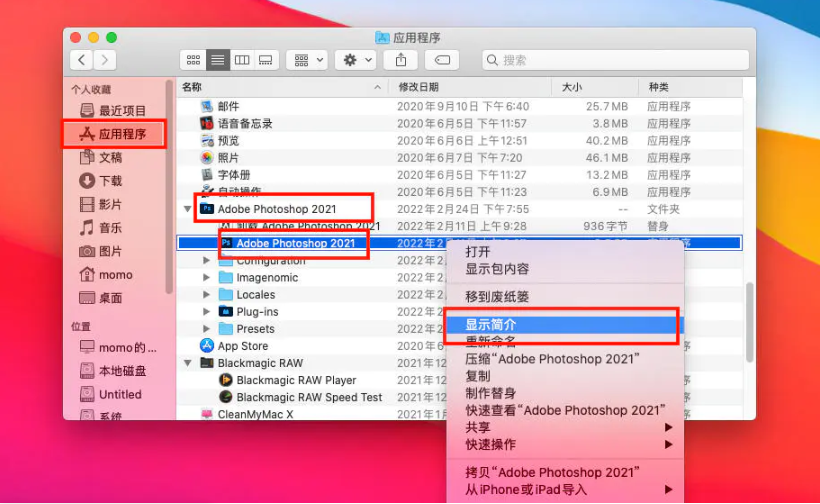The width and height of the screenshot is (820, 504).
Task: Collapse the Adobe Photoshop 2021 folder
Action: [188, 209]
